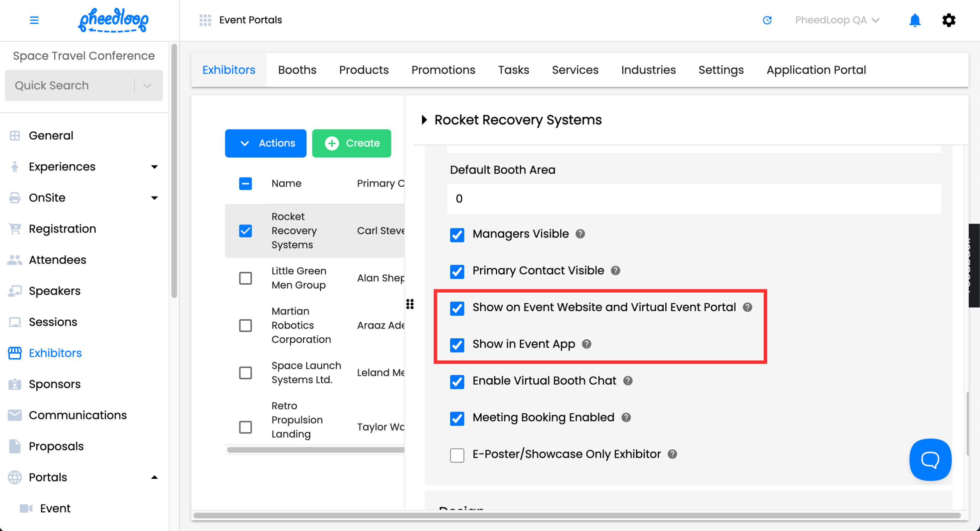Click help icon next to Primary Contact Visible
Screen dimensions: 980x531
coord(616,271)
